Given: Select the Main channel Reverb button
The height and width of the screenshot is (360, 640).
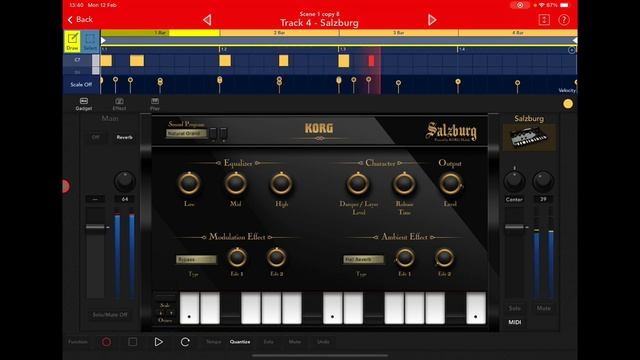Looking at the screenshot, I should click(124, 137).
